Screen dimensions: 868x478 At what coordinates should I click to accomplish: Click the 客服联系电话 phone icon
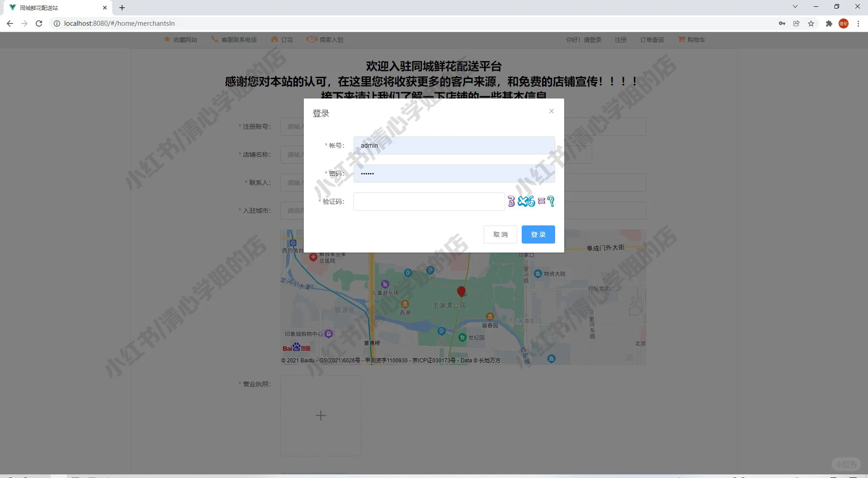tap(214, 40)
